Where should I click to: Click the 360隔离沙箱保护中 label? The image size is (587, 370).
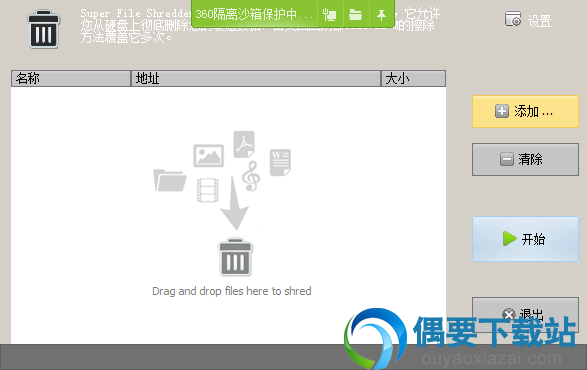pyautogui.click(x=254, y=15)
